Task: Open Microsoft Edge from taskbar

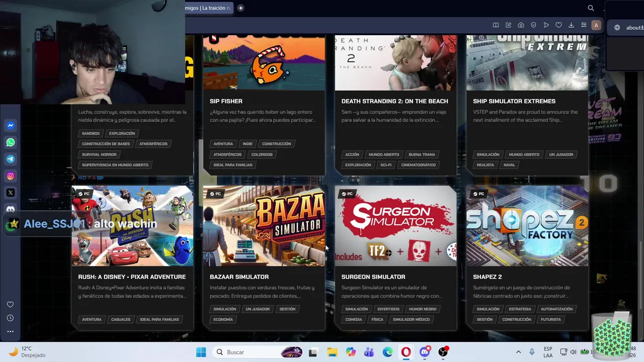Action: [387, 352]
